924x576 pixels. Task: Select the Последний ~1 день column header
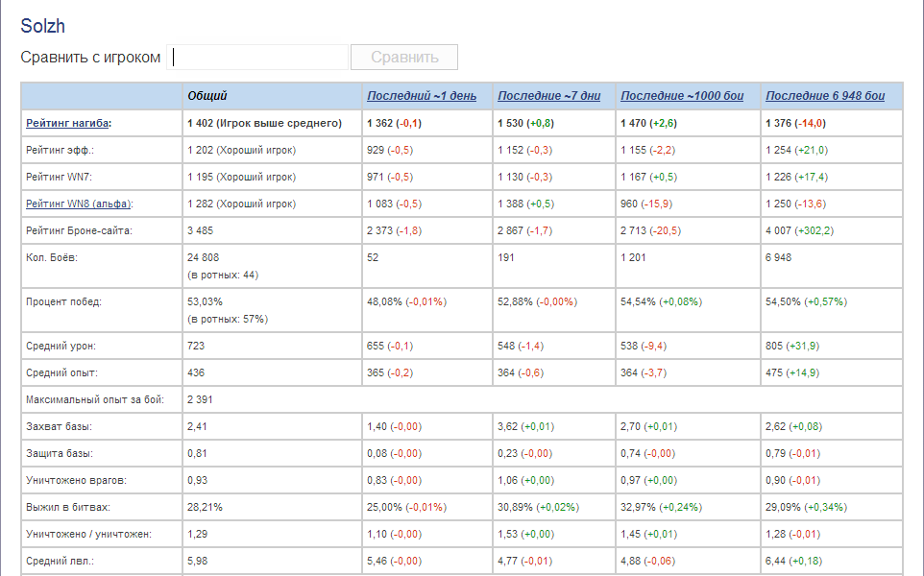[x=422, y=96]
